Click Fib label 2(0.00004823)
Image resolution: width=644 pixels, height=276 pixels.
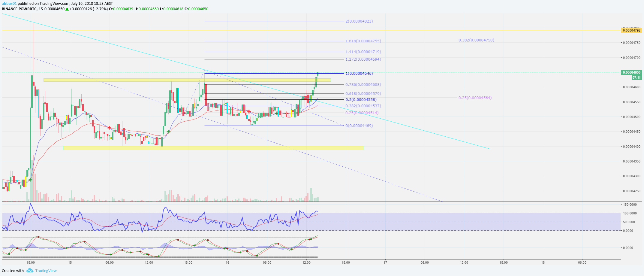(x=359, y=21)
